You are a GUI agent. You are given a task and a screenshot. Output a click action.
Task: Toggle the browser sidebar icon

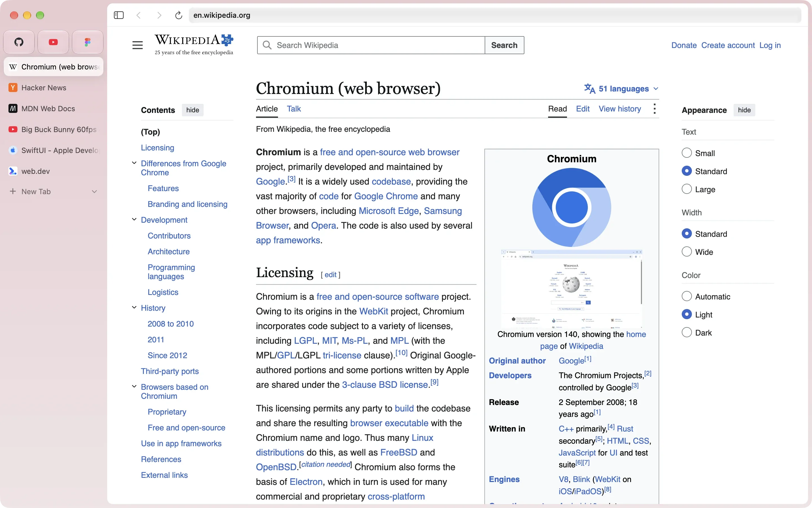click(x=119, y=15)
